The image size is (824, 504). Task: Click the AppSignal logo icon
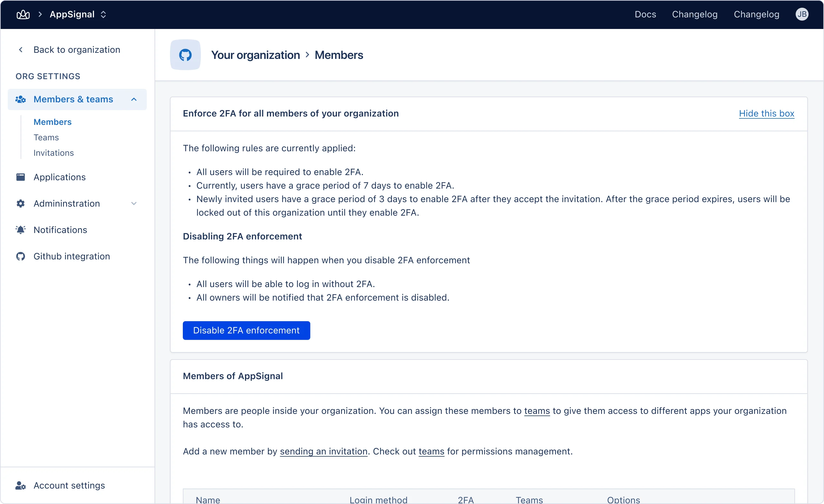(x=23, y=14)
